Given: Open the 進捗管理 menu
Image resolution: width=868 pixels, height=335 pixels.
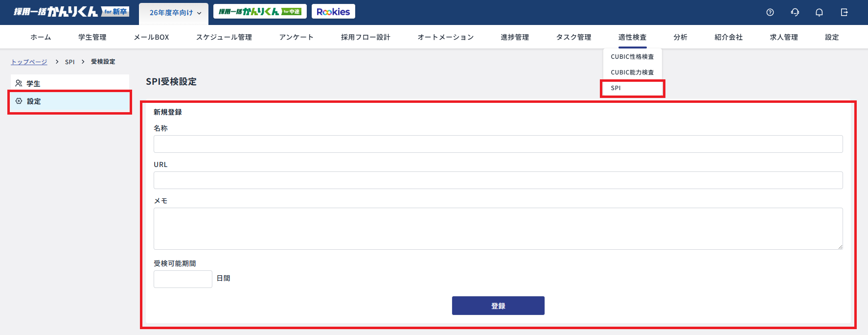Looking at the screenshot, I should click(x=515, y=37).
